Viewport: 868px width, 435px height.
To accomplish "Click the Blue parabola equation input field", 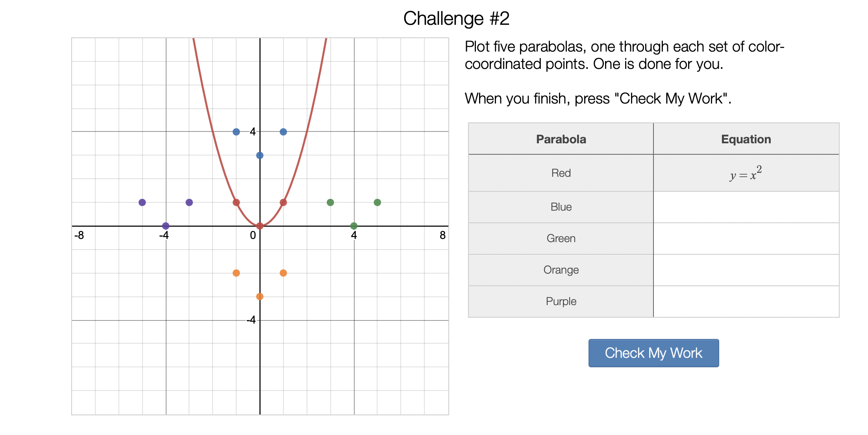I will coord(746,207).
